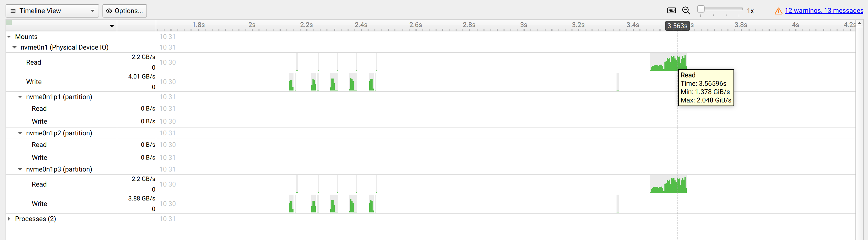The image size is (868, 240).
Task: Click the zoom out magnifier icon
Action: tap(686, 11)
